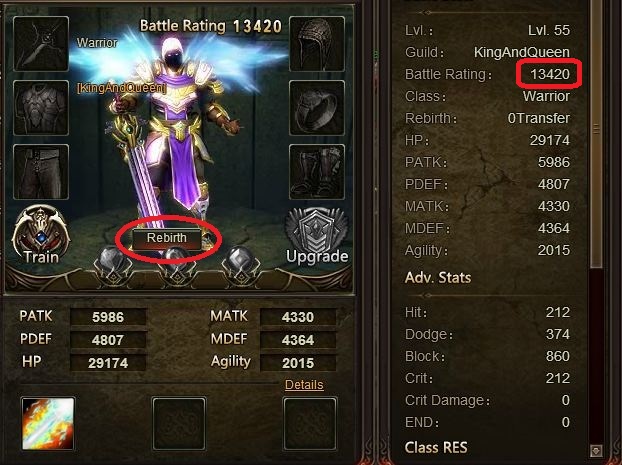This screenshot has height=465, width=622.
Task: Click the weapon equipment slot
Action: 41,44
